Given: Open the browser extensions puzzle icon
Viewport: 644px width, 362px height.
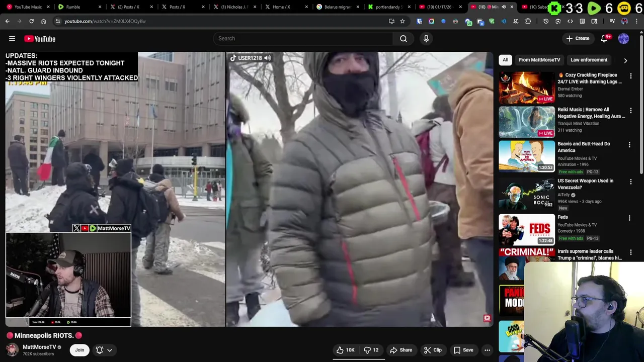Looking at the screenshot, I should (x=528, y=21).
